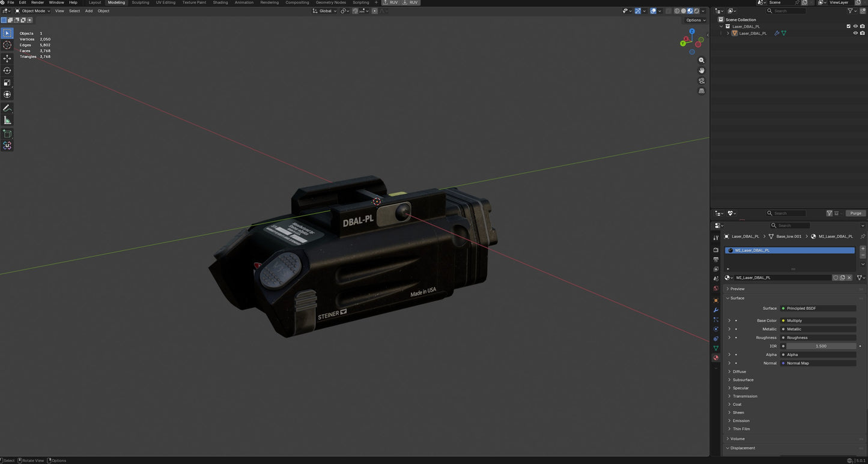This screenshot has width=868, height=464.
Task: Add a new material slot
Action: (x=863, y=249)
